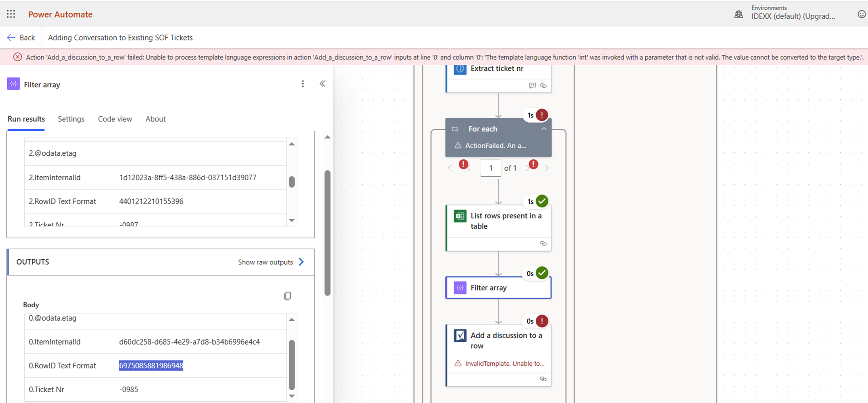This screenshot has height=403, width=868.
Task: Open the List rows present in a table action
Action: [499, 228]
